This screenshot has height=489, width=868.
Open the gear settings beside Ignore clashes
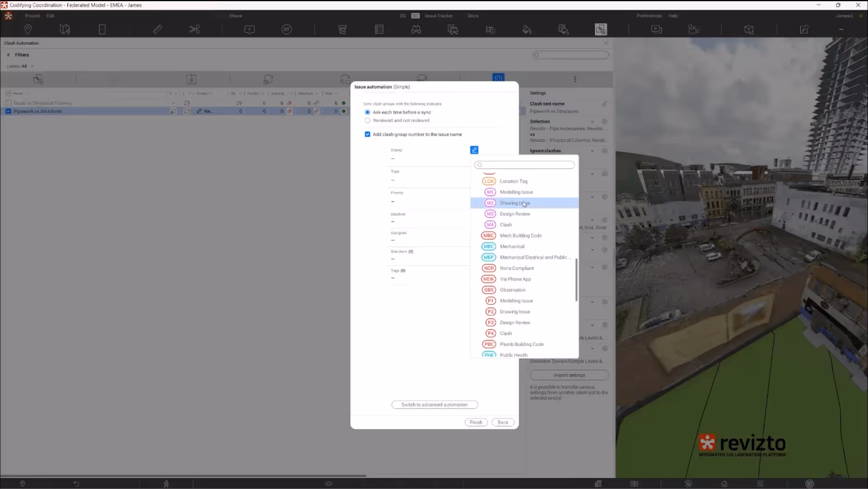[x=604, y=150]
